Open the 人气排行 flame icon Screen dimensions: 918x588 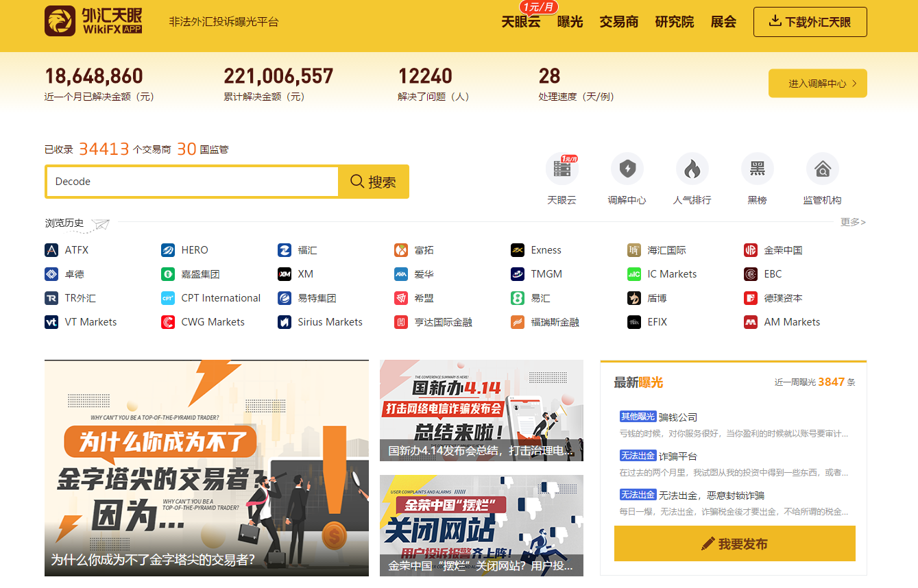coord(692,169)
